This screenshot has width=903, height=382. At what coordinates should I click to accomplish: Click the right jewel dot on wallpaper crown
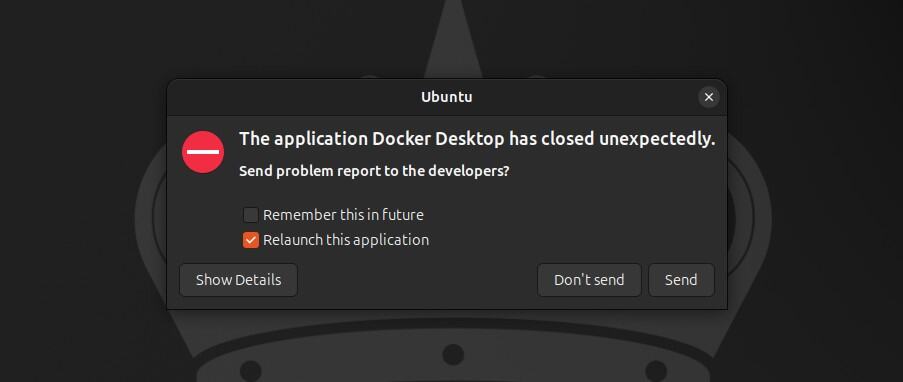point(656,369)
